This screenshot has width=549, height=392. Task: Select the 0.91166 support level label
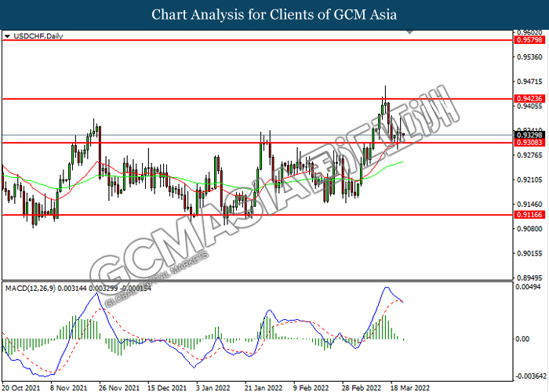click(x=529, y=215)
